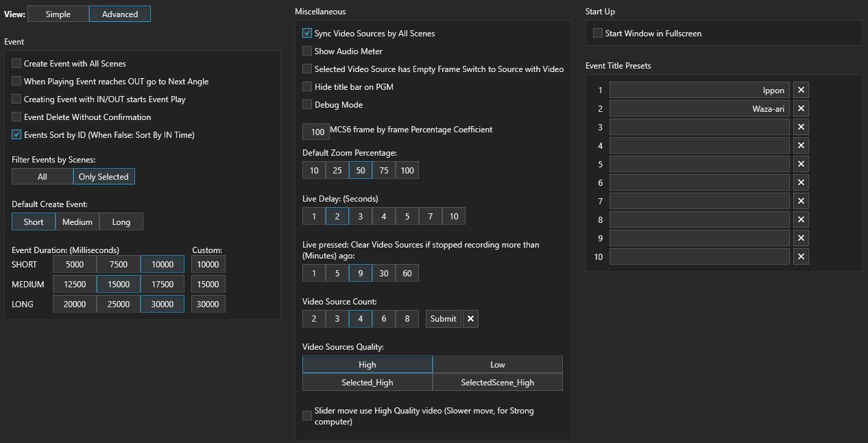Clear the Ippon event title preset

[801, 90]
